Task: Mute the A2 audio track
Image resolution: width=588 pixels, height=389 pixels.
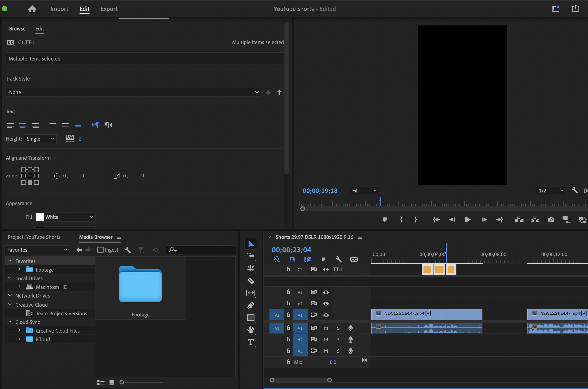Action: pos(326,339)
